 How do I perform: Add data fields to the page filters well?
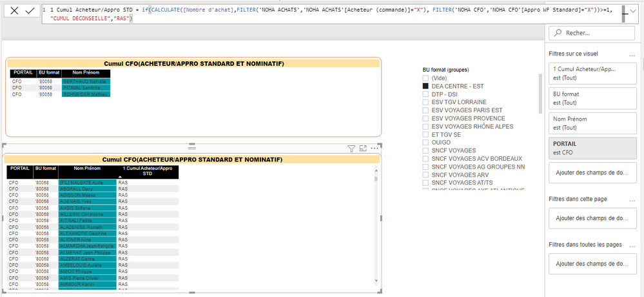592,218
